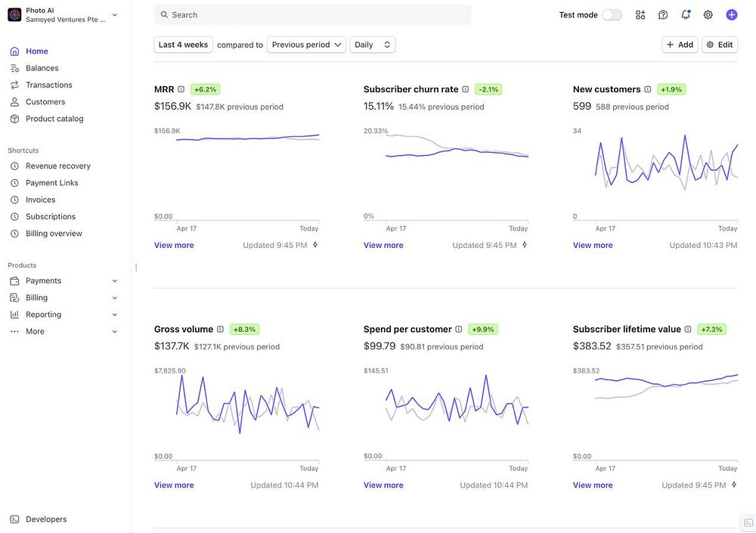756x533 pixels.
Task: Click the lightning bolt under lifetime value chart
Action: click(x=734, y=485)
